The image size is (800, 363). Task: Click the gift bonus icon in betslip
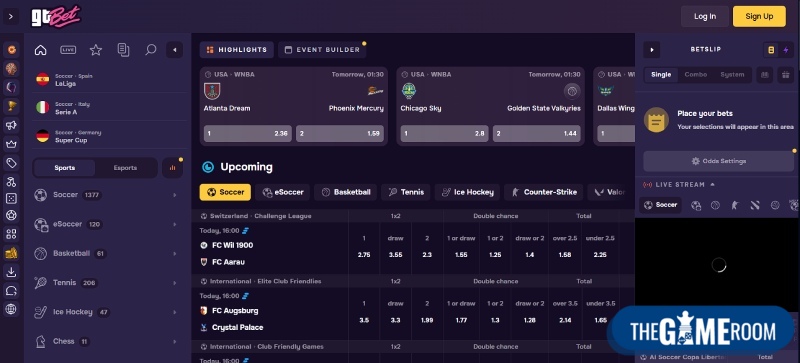pos(785,75)
